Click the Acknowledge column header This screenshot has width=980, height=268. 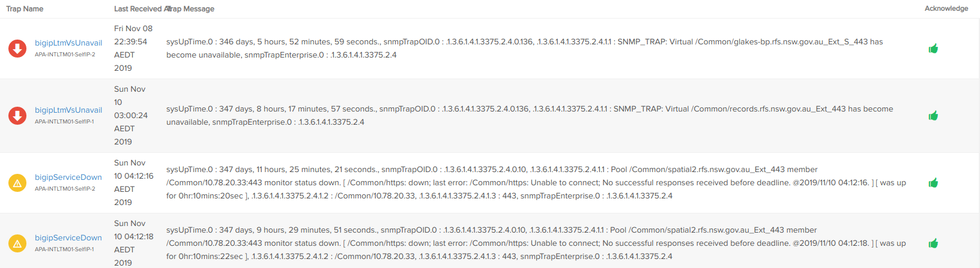point(946,8)
